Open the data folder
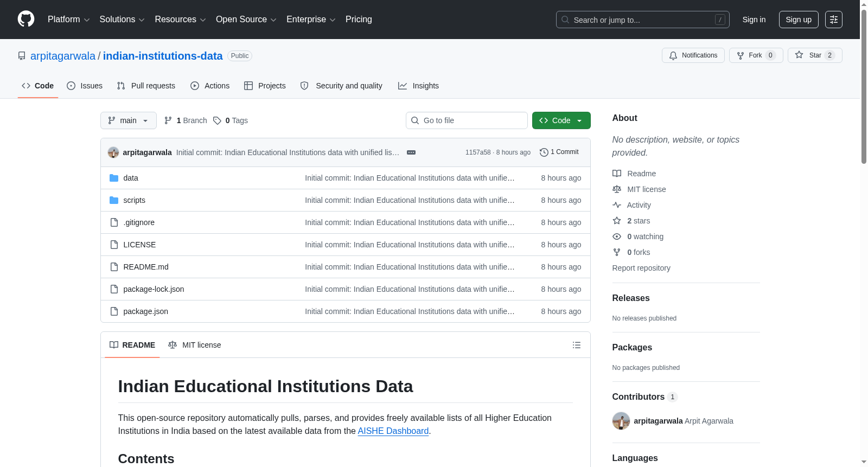 (131, 178)
